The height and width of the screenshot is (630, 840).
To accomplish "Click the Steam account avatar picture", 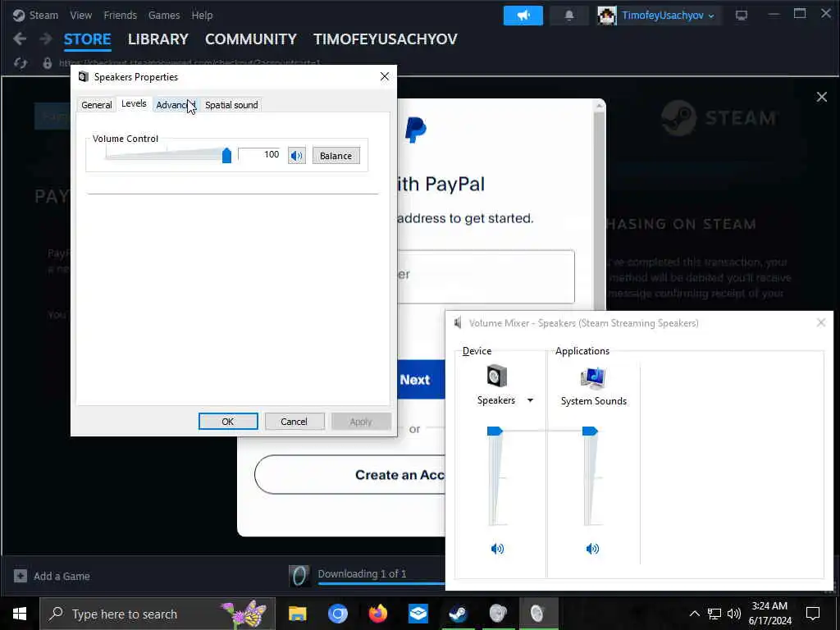I will tap(607, 16).
